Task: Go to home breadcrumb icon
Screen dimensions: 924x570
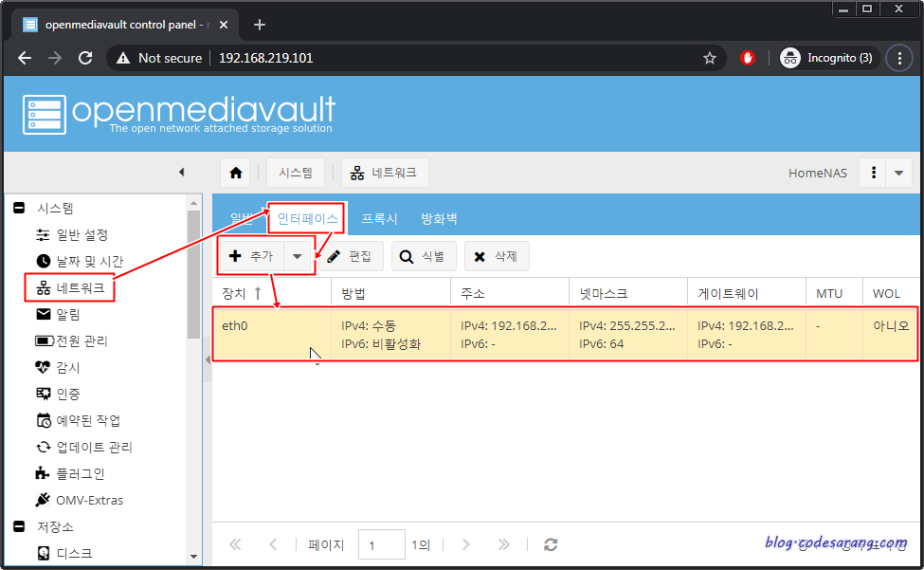Action: pos(236,173)
